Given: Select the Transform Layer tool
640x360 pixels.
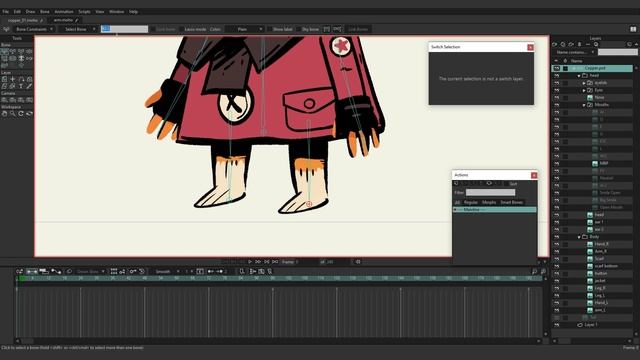Looking at the screenshot, I should pos(4,79).
